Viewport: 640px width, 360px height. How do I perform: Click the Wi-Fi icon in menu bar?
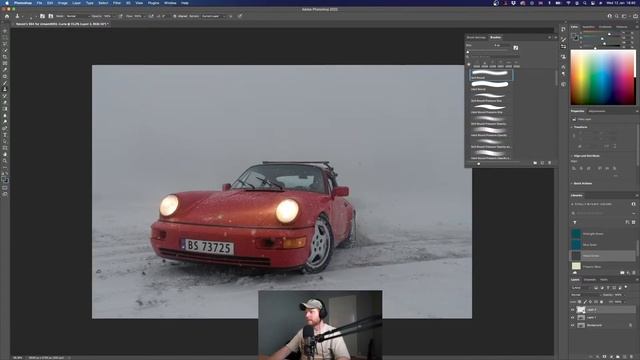click(x=568, y=3)
